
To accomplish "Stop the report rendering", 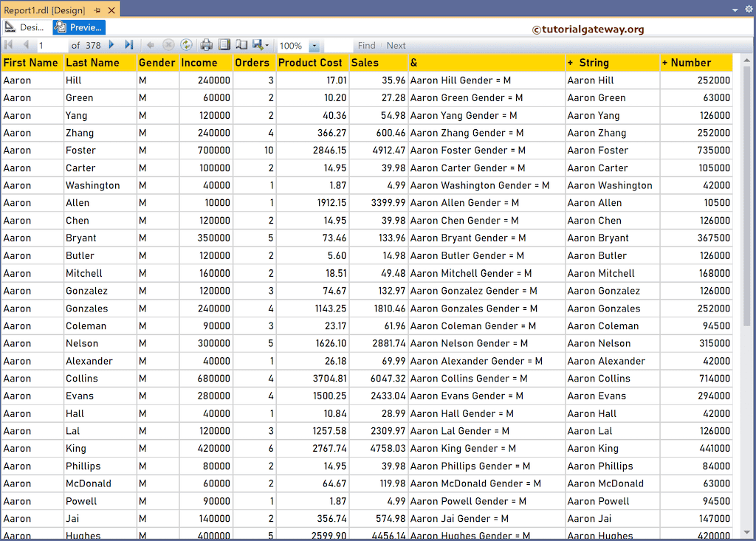I will tap(168, 45).
